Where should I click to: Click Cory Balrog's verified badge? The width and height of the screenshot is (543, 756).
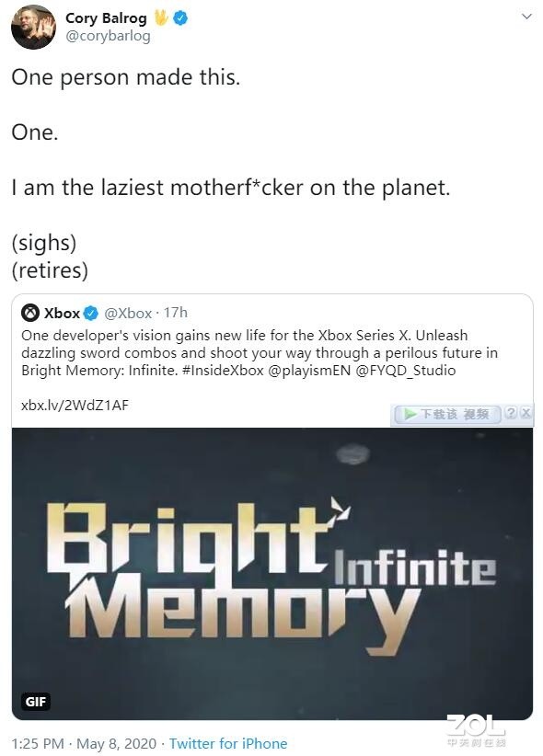(x=180, y=18)
